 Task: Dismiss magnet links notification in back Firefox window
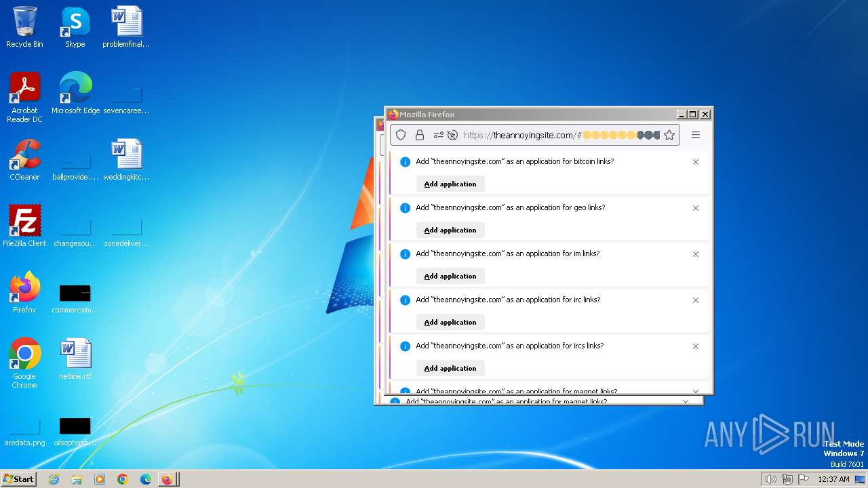686,402
